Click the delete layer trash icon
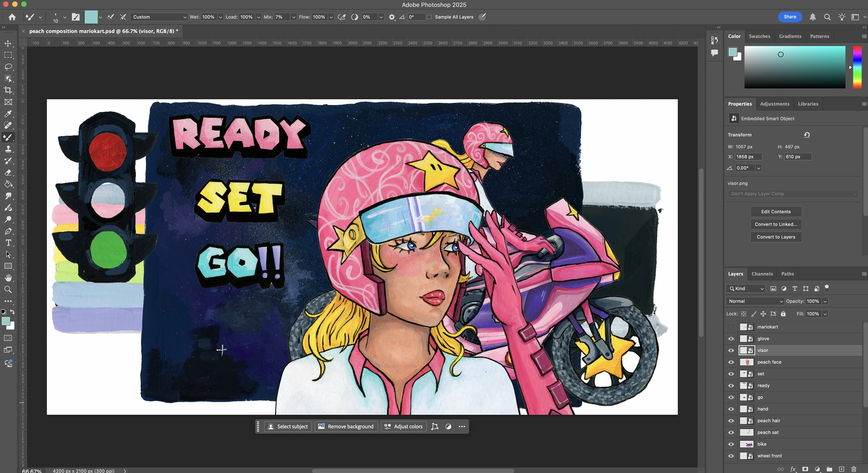Screen dimensions: 868x473 click(x=854, y=469)
